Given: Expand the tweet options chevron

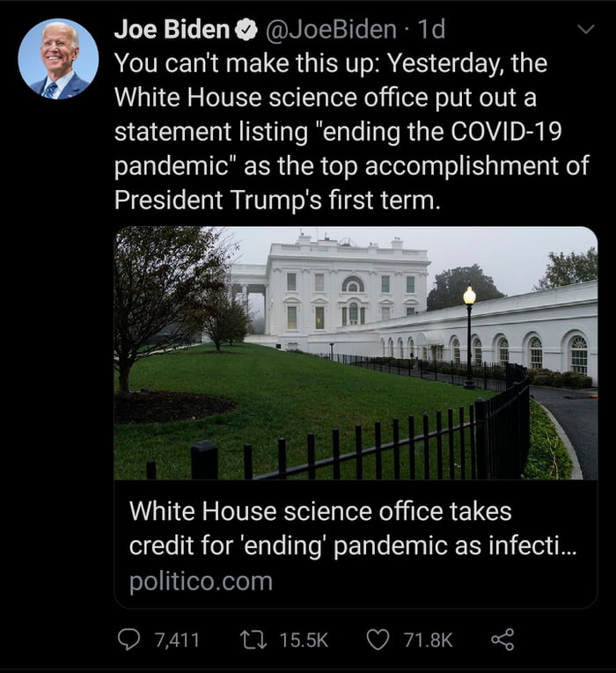Looking at the screenshot, I should coord(584,30).
